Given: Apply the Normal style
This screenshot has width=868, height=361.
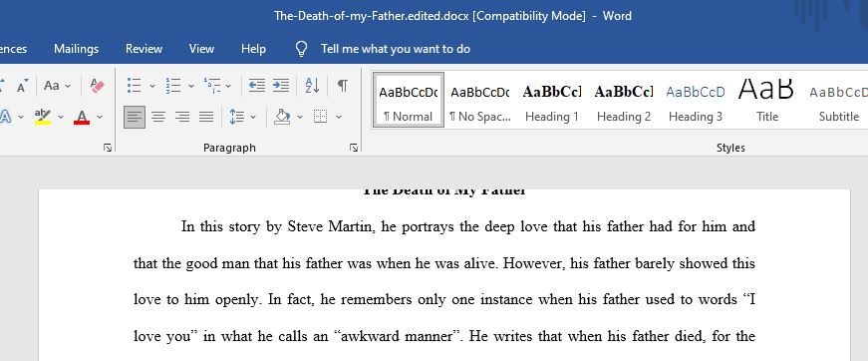Looking at the screenshot, I should point(409,100).
